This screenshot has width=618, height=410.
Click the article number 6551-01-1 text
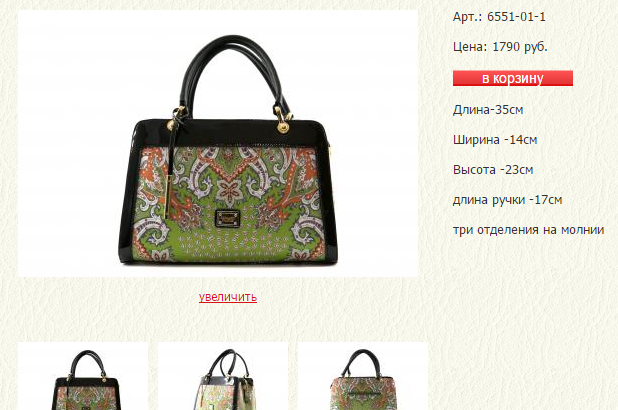pyautogui.click(x=516, y=17)
